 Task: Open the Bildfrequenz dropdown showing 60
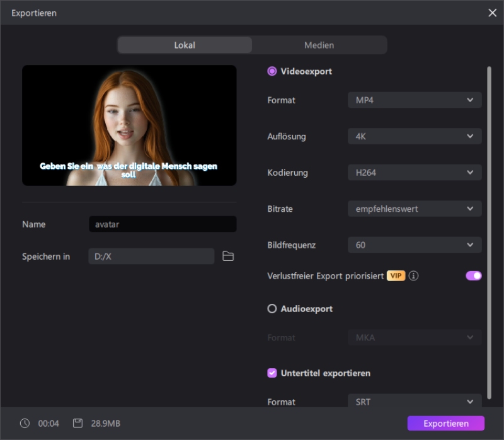[415, 245]
